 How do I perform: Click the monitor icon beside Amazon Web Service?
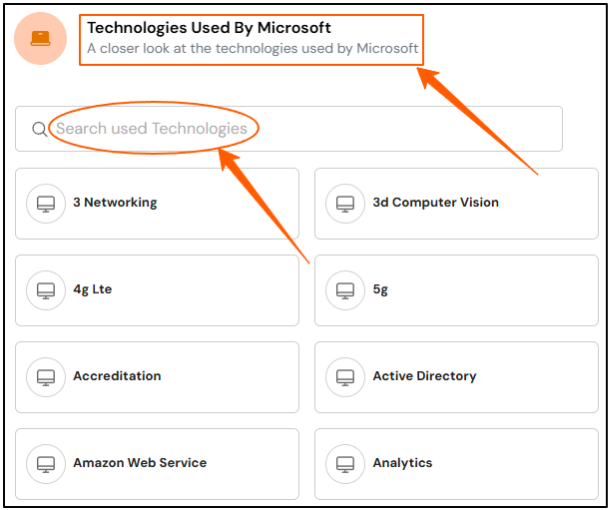(46, 464)
